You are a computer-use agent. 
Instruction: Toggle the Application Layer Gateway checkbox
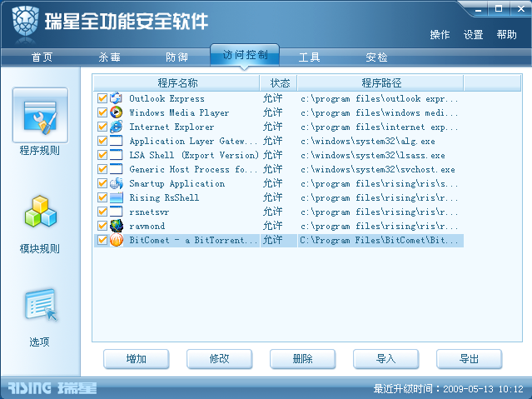(x=102, y=141)
